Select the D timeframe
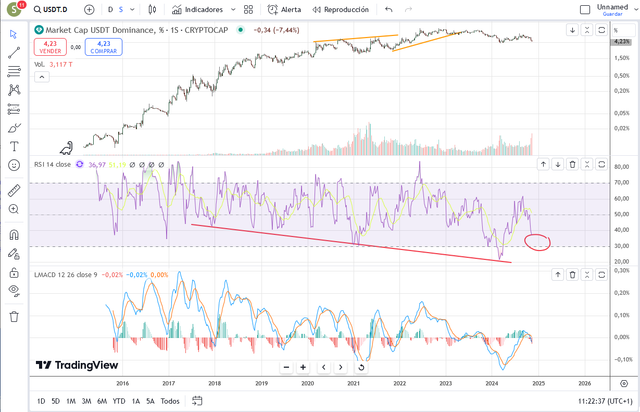Screen dimensions: 640x412 point(110,9)
